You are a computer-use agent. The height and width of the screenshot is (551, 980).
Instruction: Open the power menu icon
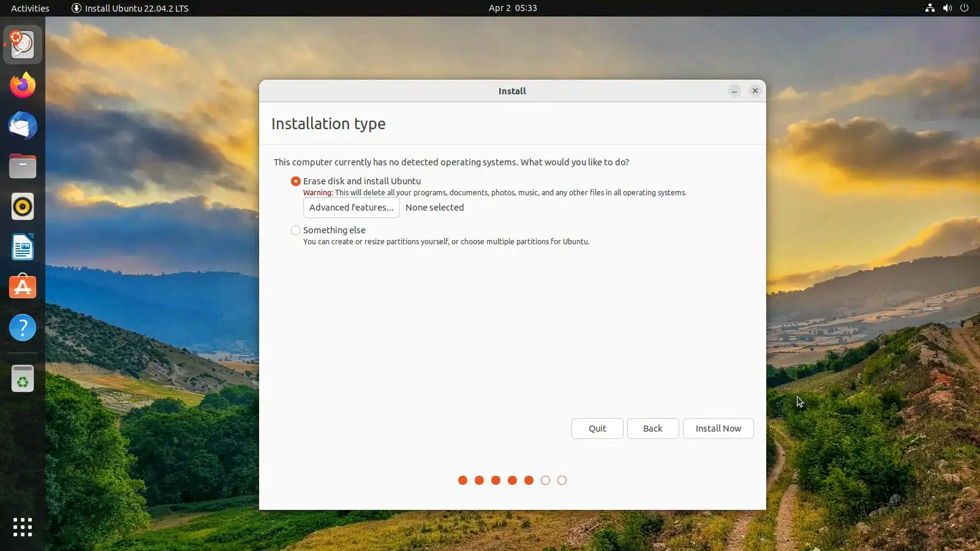tap(964, 8)
